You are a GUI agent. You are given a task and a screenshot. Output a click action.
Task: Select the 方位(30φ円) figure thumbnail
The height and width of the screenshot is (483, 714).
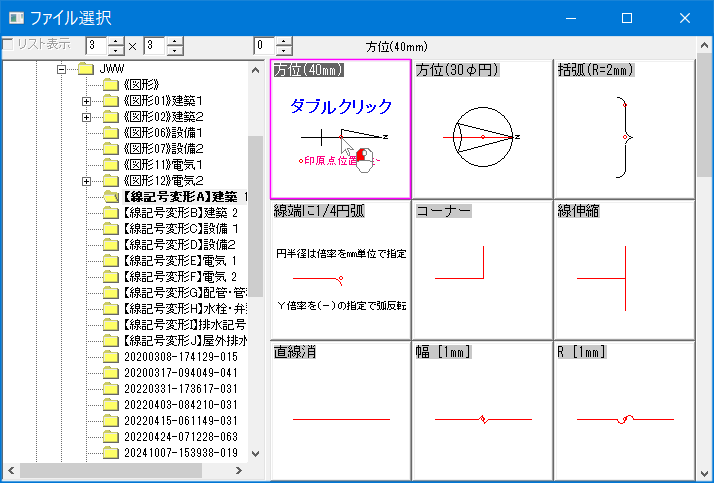(x=482, y=129)
